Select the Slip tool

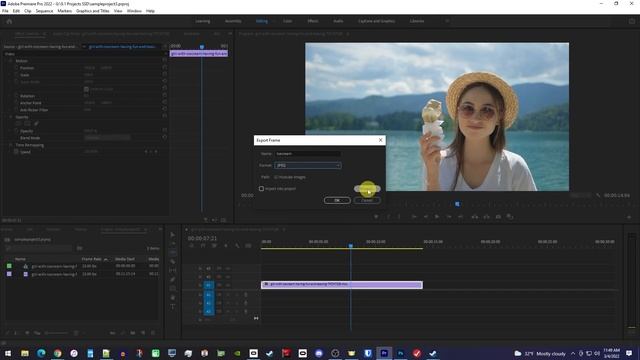tap(173, 271)
